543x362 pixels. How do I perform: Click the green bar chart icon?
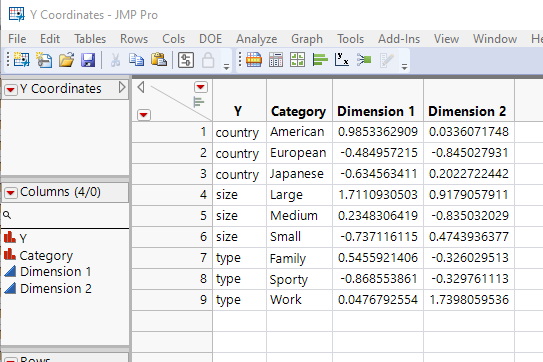[x=320, y=60]
